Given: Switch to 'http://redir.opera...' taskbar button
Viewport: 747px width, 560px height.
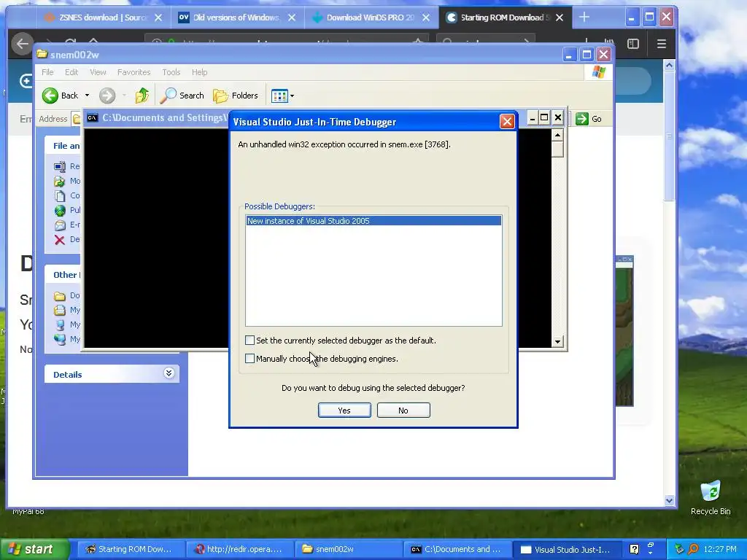Looking at the screenshot, I should (x=239, y=549).
